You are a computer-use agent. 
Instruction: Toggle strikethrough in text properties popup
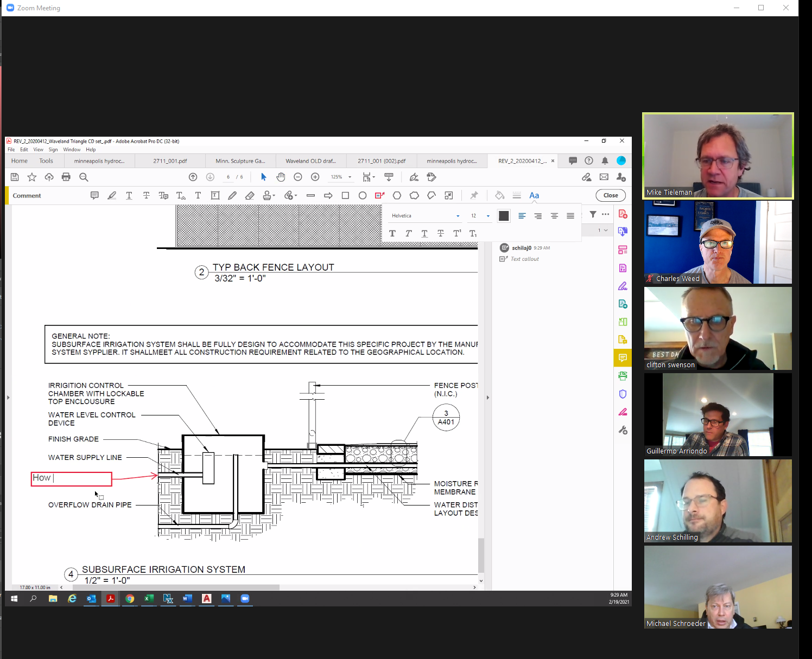[x=441, y=233]
